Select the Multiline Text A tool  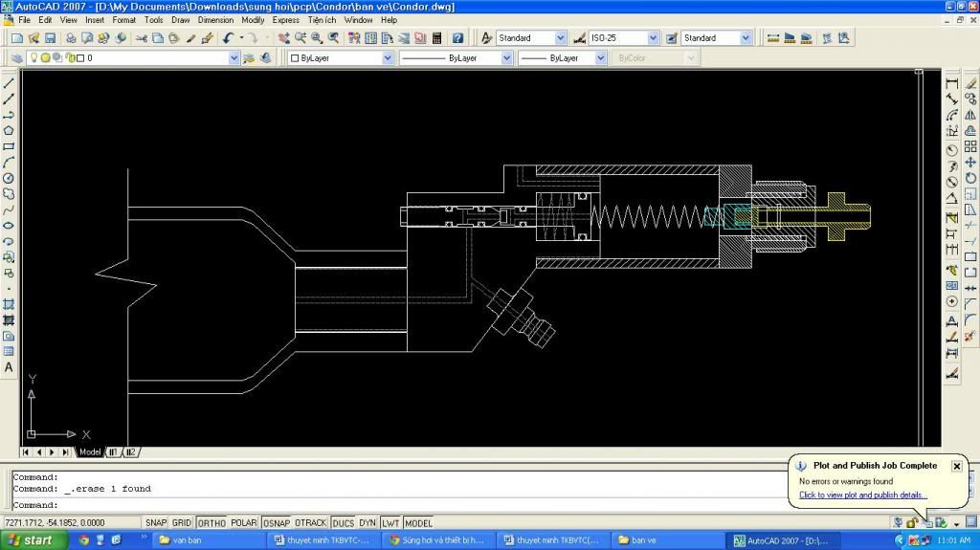coord(9,367)
